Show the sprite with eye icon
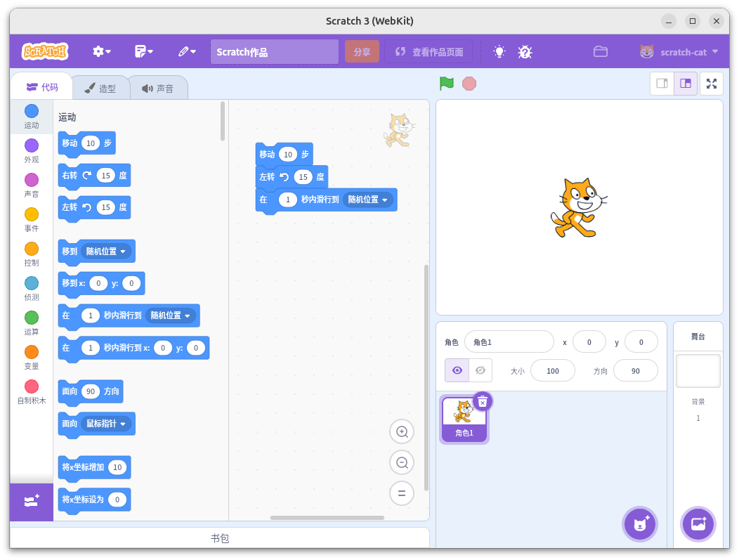 tap(457, 370)
